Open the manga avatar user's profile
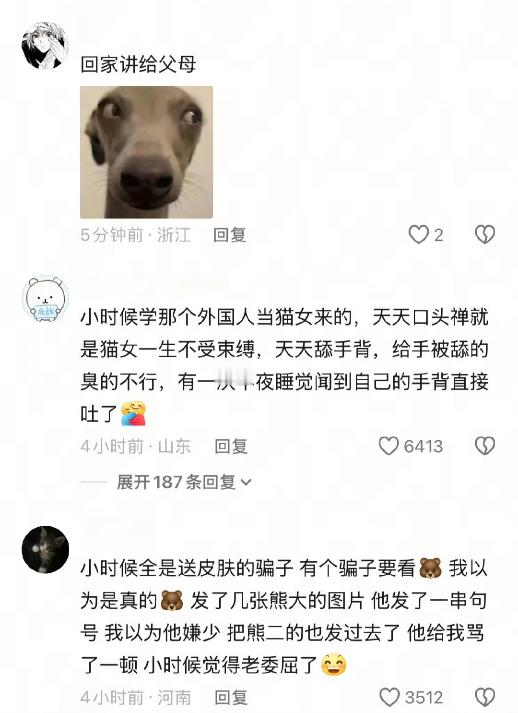This screenshot has width=518, height=713. [x=45, y=45]
